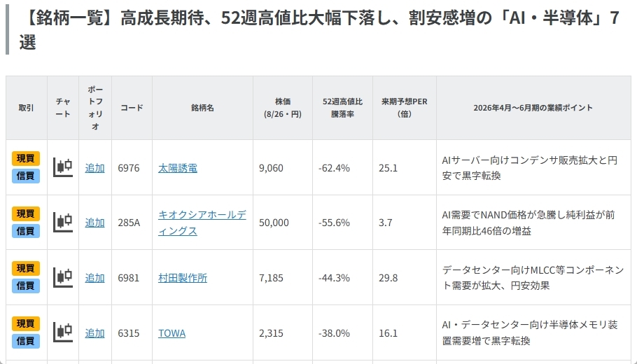
Task: Open chart icon for TOWA row
Action: pos(63,332)
